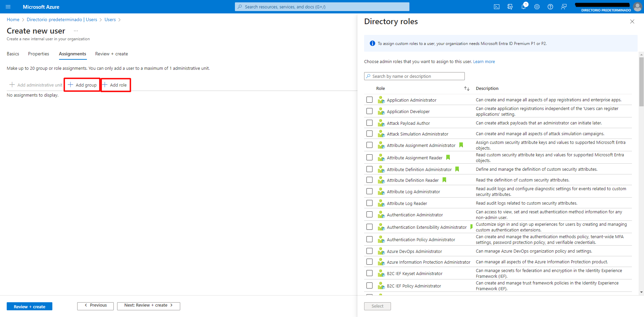Screen dimensions: 644x317
Task: Click the help question mark icon
Action: coord(550,7)
